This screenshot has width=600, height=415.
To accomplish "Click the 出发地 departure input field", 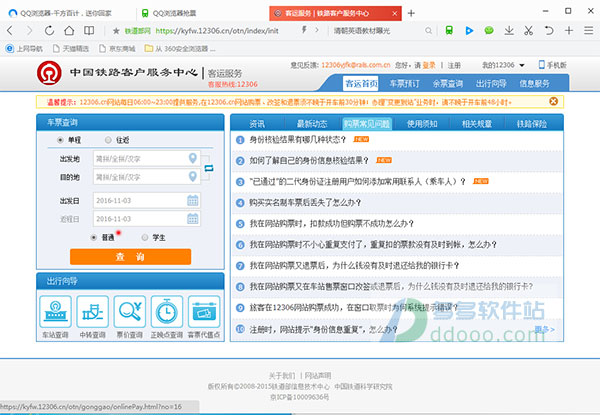I will 147,158.
